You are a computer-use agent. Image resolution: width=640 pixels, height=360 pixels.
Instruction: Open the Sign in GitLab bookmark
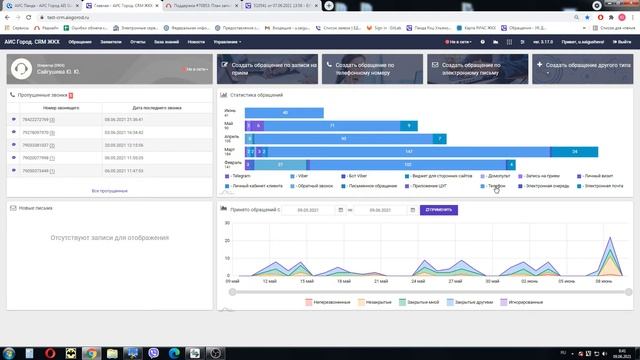(x=384, y=28)
